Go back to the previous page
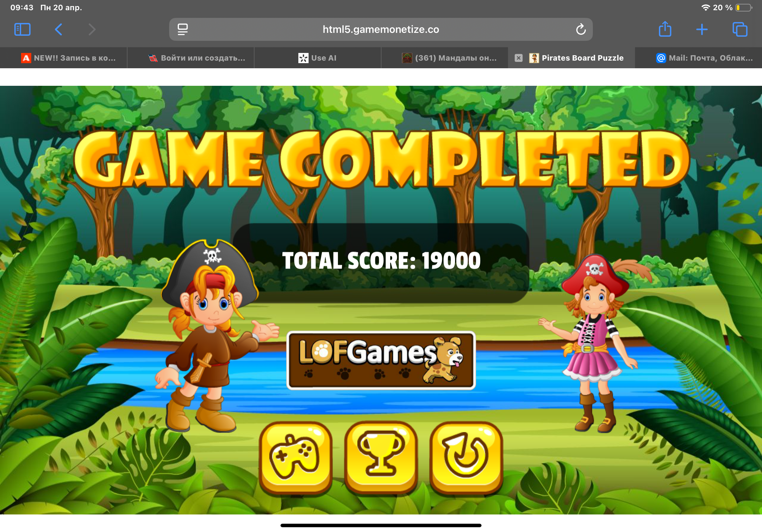The height and width of the screenshot is (532, 762). pos(58,30)
